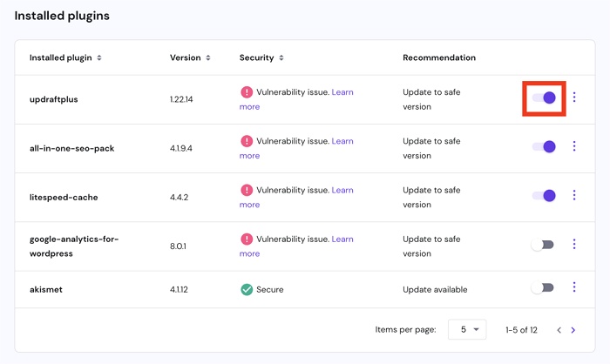Open Learn more link for all-in-one-seo-pack vulnerability
Image resolution: width=610 pixels, height=364 pixels.
pos(342,141)
